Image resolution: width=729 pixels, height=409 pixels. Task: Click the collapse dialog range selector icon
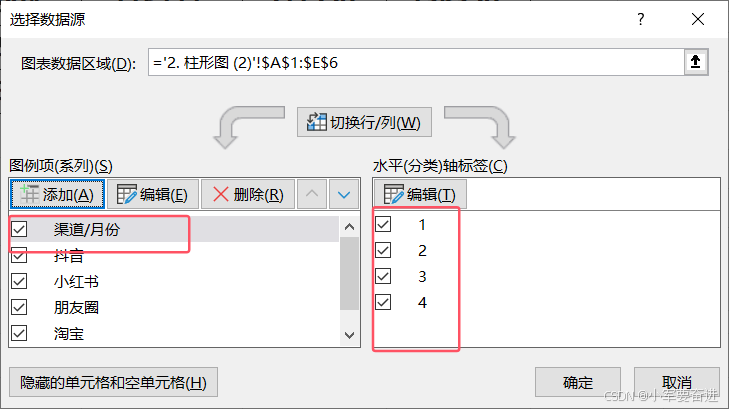696,62
